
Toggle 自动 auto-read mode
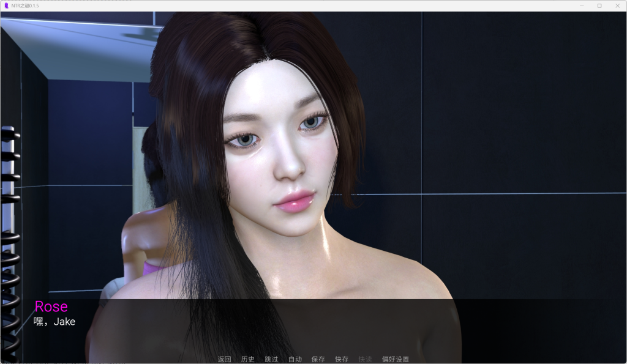coord(295,359)
